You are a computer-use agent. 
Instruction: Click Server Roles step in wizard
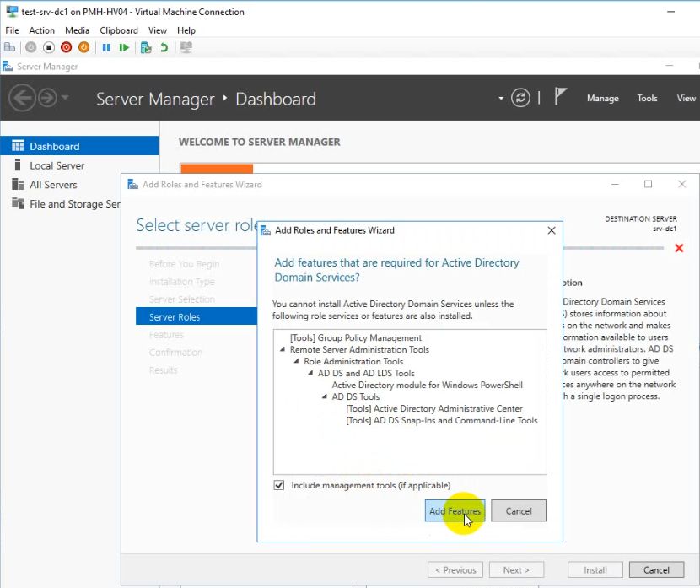197,316
